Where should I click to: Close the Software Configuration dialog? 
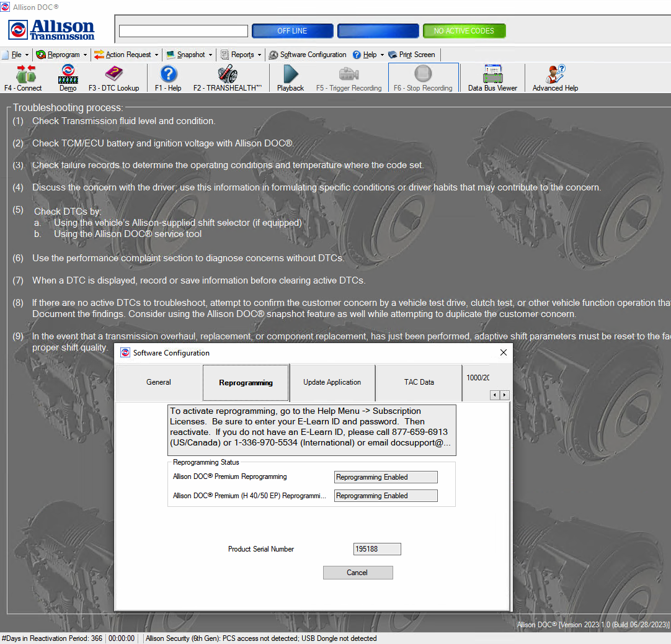504,352
